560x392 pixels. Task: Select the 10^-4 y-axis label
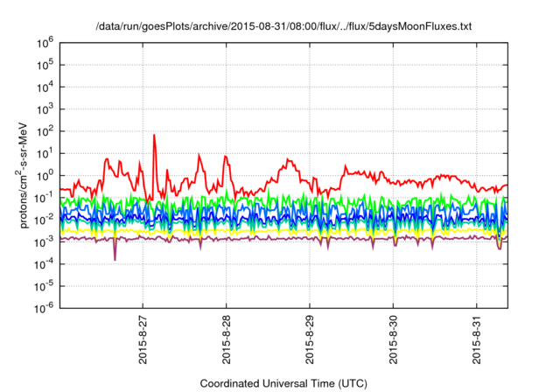[44, 264]
